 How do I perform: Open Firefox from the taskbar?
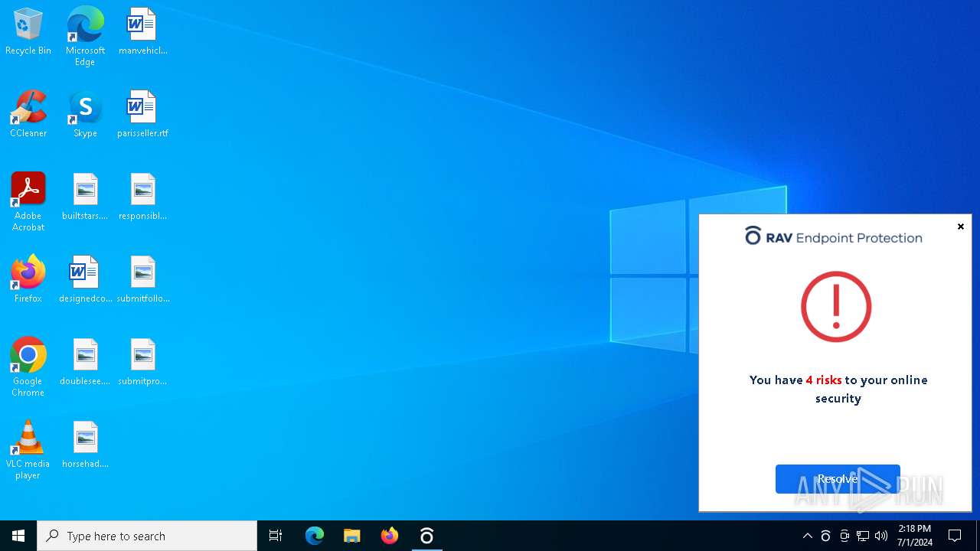pos(390,536)
